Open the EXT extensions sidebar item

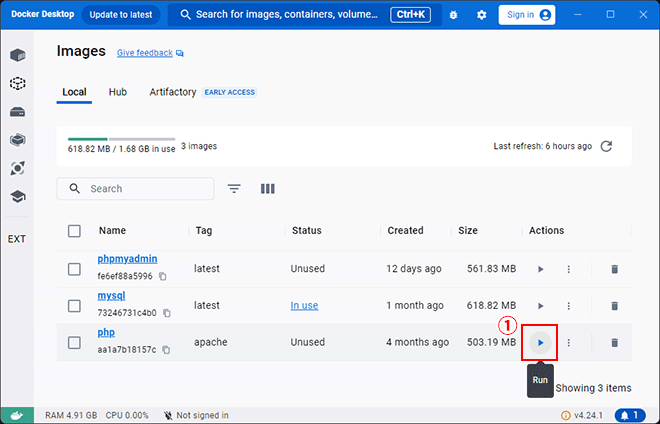[17, 239]
